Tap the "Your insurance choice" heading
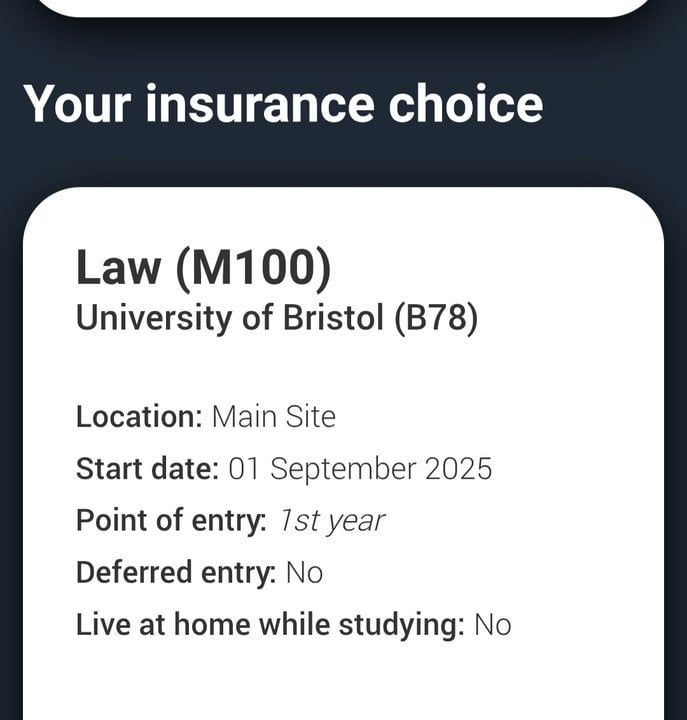Screen dimensions: 687x720 pos(283,104)
